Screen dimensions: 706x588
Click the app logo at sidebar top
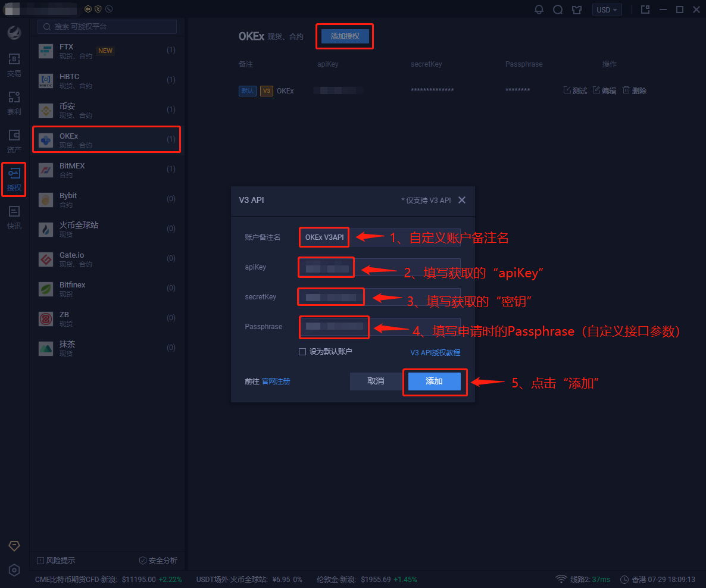point(14,32)
